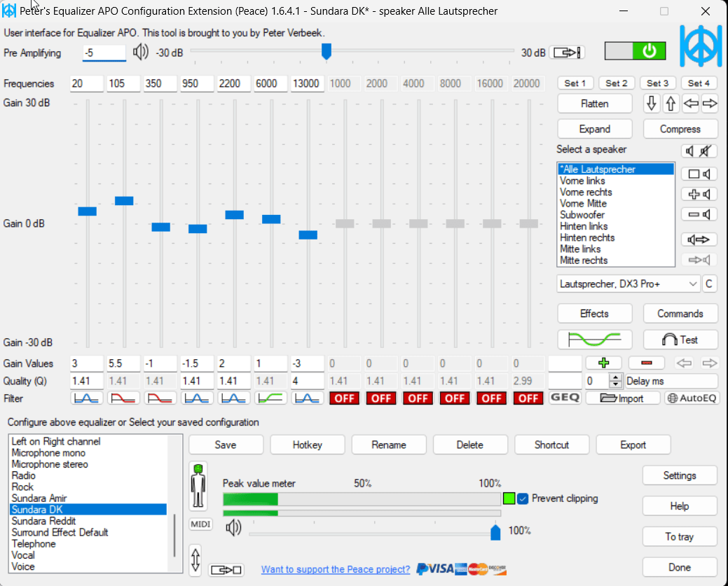Toggle the OFF filter for 8000 Hz band

click(455, 398)
